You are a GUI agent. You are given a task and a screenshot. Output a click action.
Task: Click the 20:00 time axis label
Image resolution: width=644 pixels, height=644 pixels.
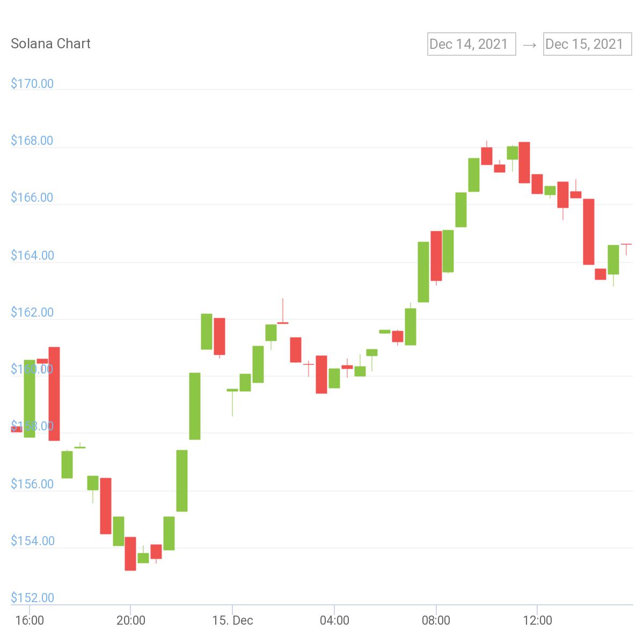click(131, 620)
